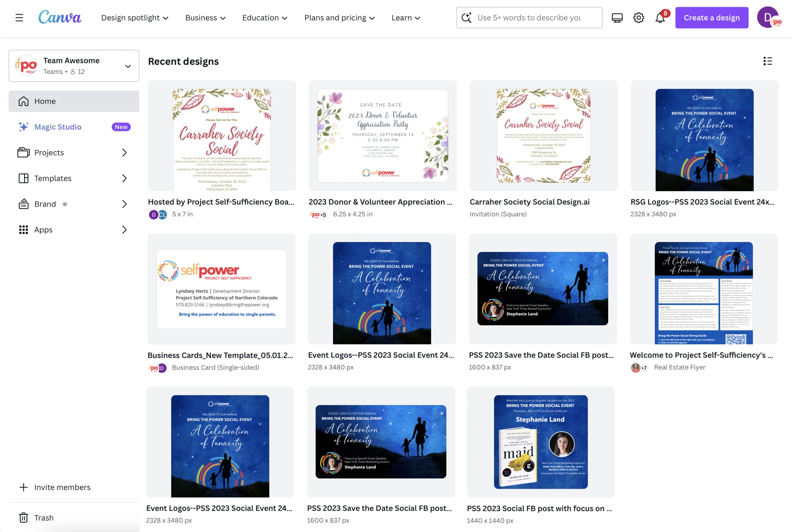The height and width of the screenshot is (532, 792).
Task: Expand the Apps submenu chevron
Action: click(x=125, y=230)
